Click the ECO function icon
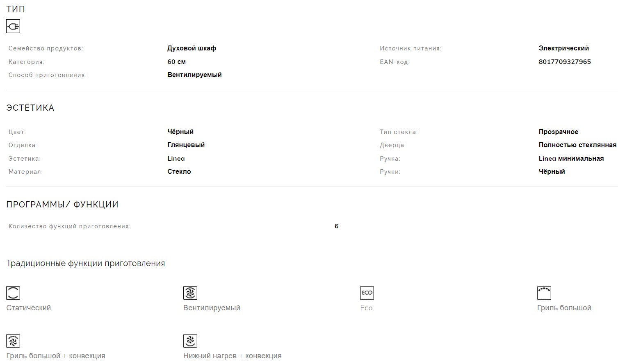 (367, 293)
